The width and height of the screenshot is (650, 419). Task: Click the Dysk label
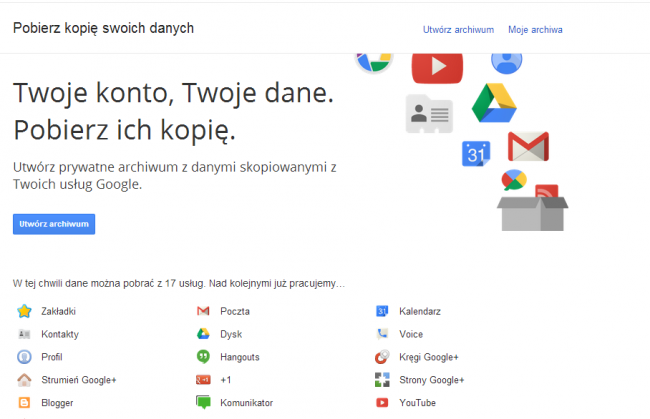(231, 334)
